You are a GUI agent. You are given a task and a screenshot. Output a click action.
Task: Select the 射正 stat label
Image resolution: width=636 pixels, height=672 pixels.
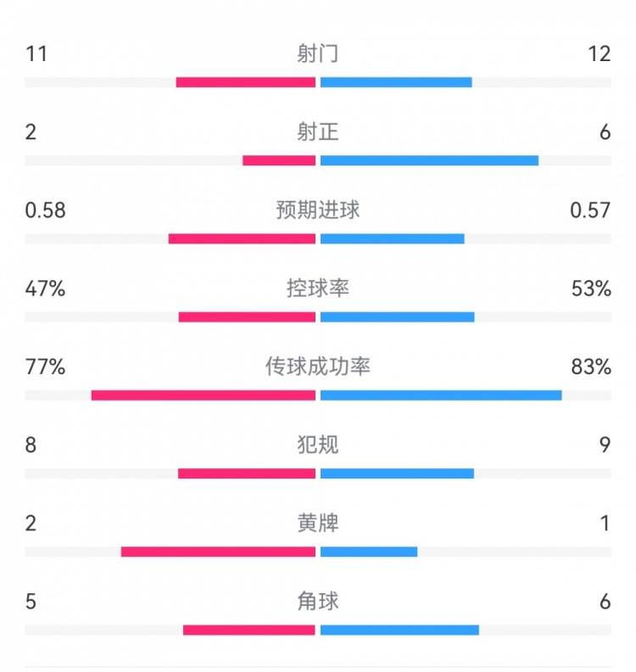click(x=318, y=132)
